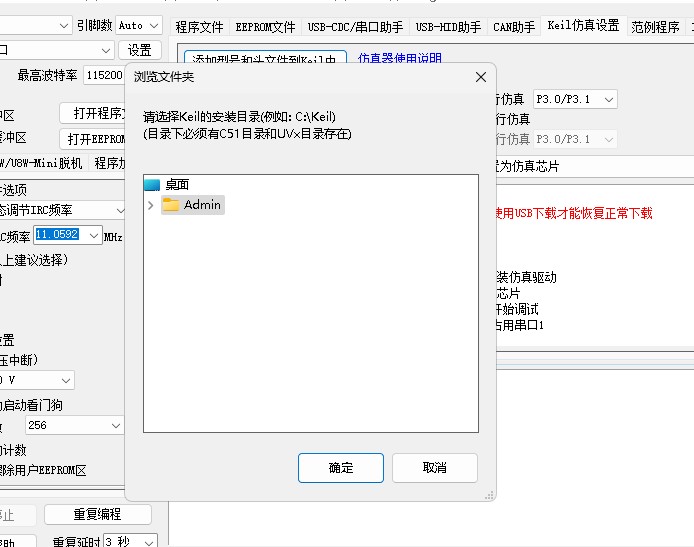This screenshot has width=694, height=547.
Task: Open the USB-HID助手 tab
Action: [448, 27]
